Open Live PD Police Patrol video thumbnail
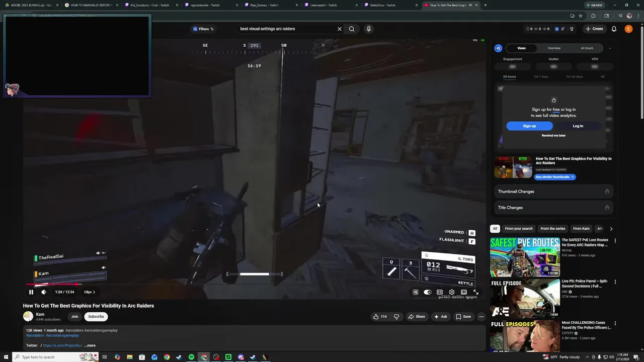Image resolution: width=644 pixels, height=362 pixels. click(x=525, y=298)
